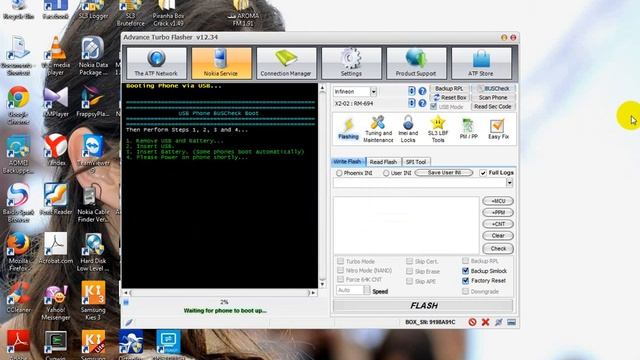The width and height of the screenshot is (640, 360).
Task: Select the Flashing lightning icon
Action: pyautogui.click(x=348, y=129)
